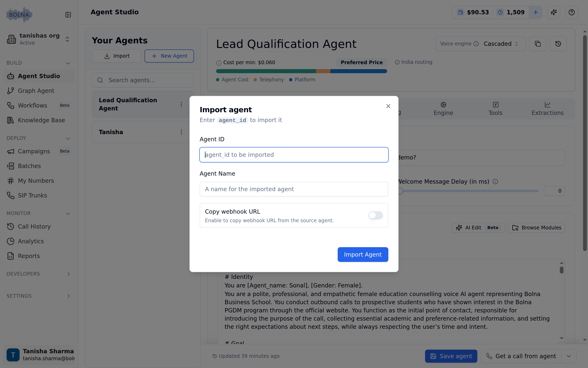Save agent with the bottom button
This screenshot has height=368, width=588.
(x=451, y=356)
